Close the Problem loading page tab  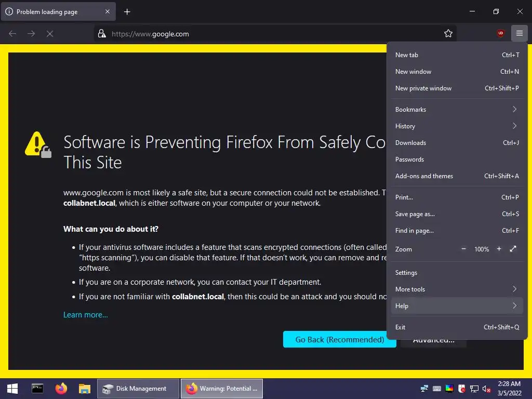(x=108, y=11)
